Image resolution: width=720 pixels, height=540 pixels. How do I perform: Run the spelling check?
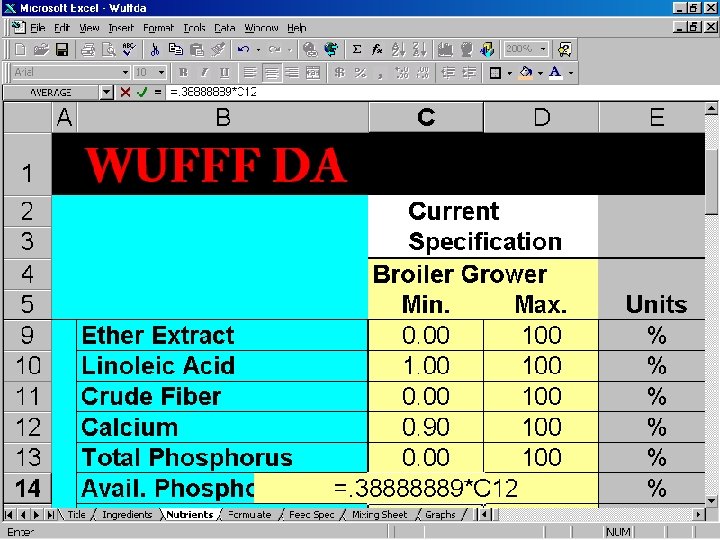tap(129, 49)
